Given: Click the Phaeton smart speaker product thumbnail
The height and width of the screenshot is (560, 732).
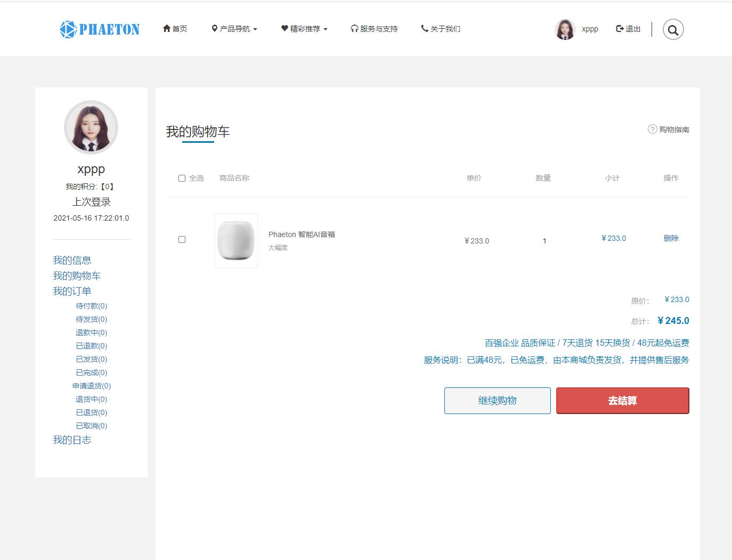Looking at the screenshot, I should coord(235,241).
